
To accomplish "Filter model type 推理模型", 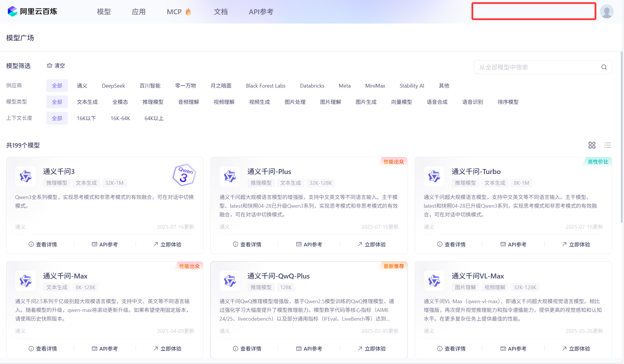I will pos(153,102).
